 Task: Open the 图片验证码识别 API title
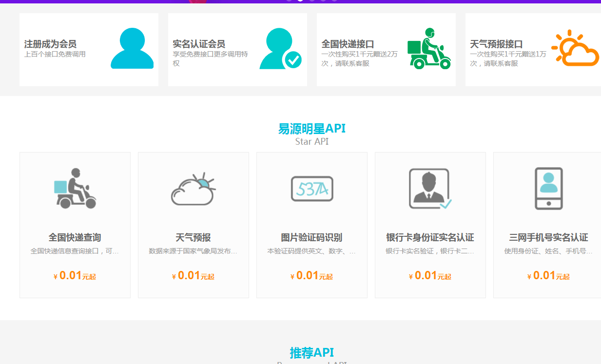point(312,238)
